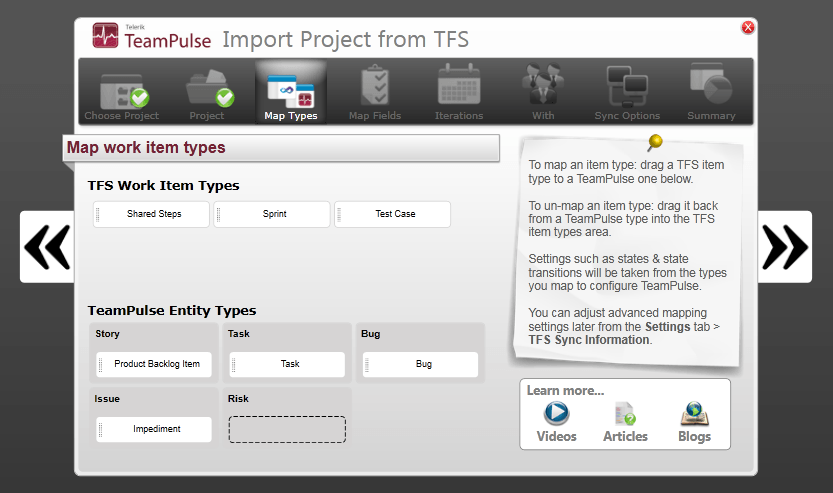The height and width of the screenshot is (493, 833).
Task: Open the Articles learn more link
Action: (x=625, y=423)
